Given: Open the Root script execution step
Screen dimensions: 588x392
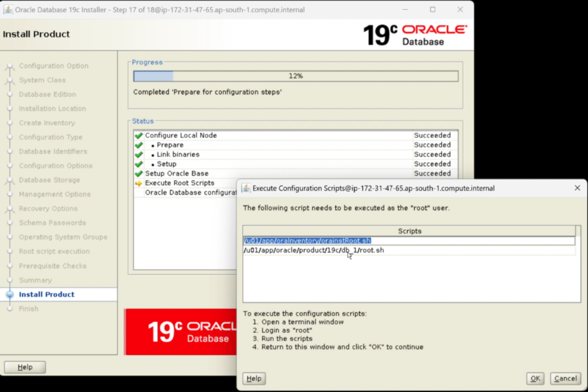Looking at the screenshot, I should pos(55,251).
